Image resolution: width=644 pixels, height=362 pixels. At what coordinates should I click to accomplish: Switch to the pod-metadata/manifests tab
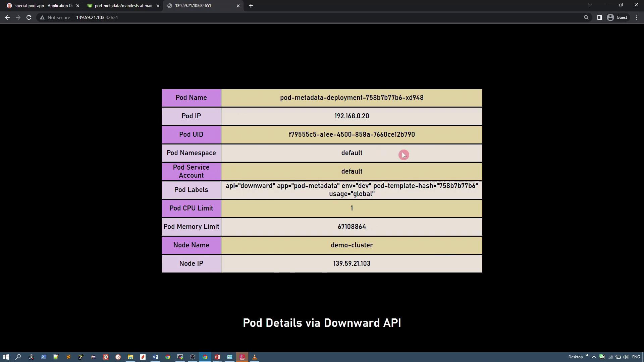click(x=121, y=6)
